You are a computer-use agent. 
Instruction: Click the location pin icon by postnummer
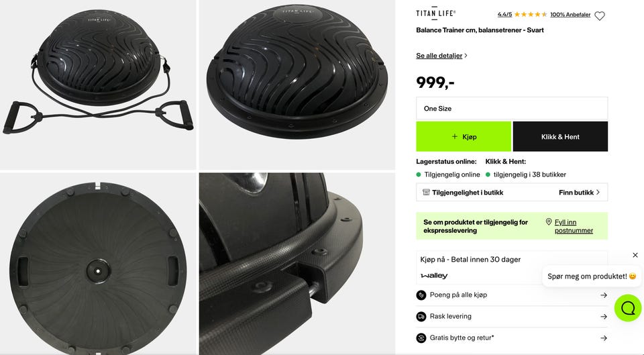[x=548, y=222]
